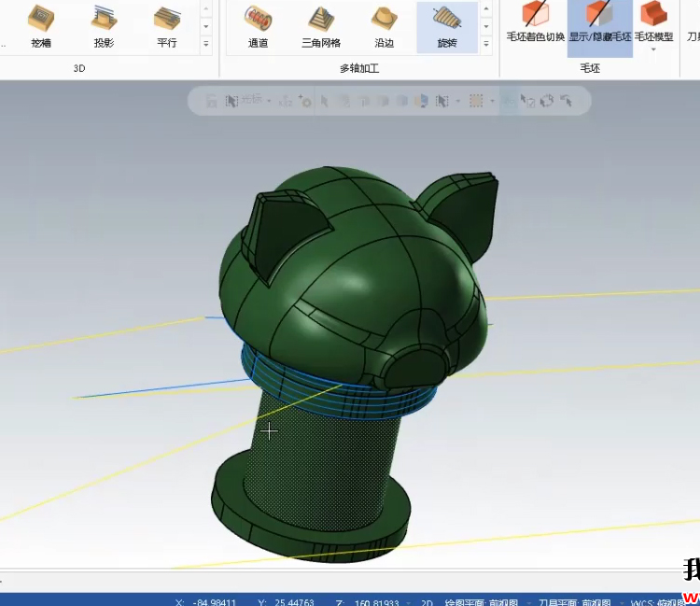Toggle the 2D mode in status bar
The image size is (700, 606).
coord(427,602)
